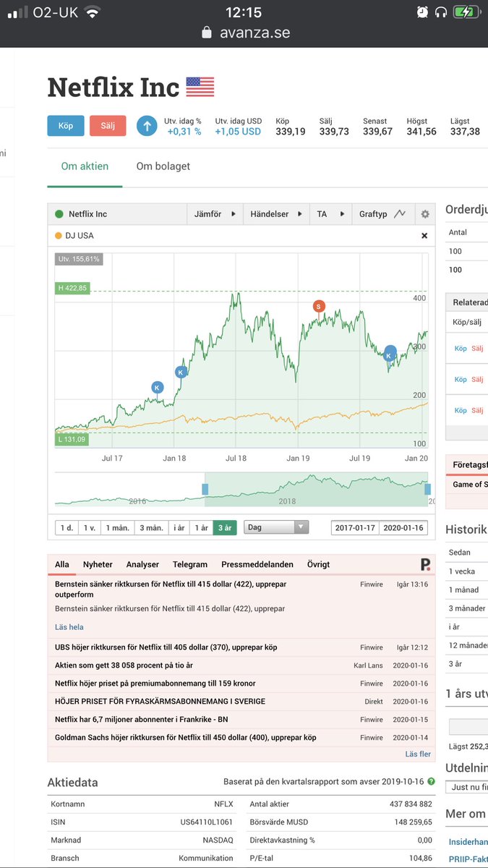Open the Händelser events dropdown

tap(276, 214)
